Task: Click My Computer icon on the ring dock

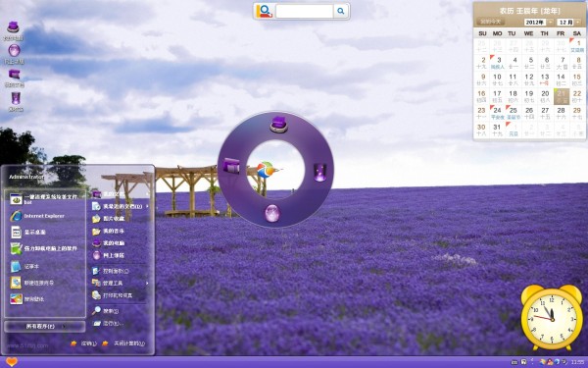Action: [278, 125]
